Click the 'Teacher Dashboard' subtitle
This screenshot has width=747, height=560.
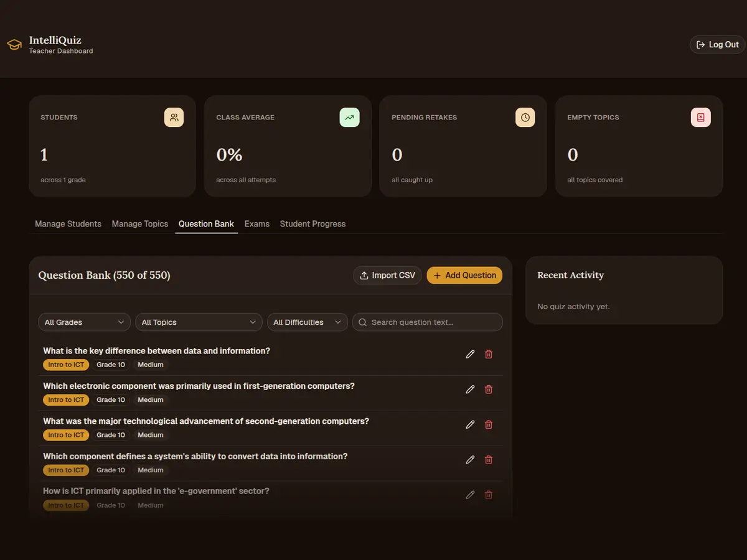[x=61, y=51]
